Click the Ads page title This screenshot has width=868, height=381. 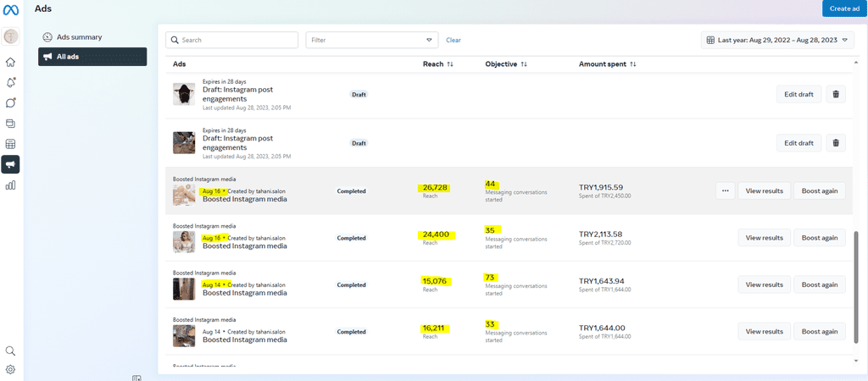click(42, 8)
